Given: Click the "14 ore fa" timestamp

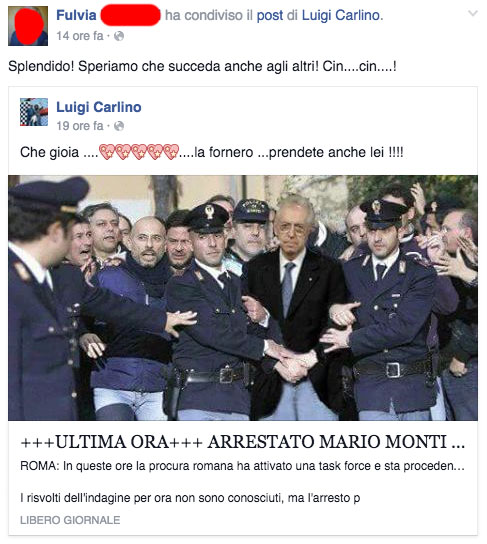Looking at the screenshot, I should (x=80, y=36).
